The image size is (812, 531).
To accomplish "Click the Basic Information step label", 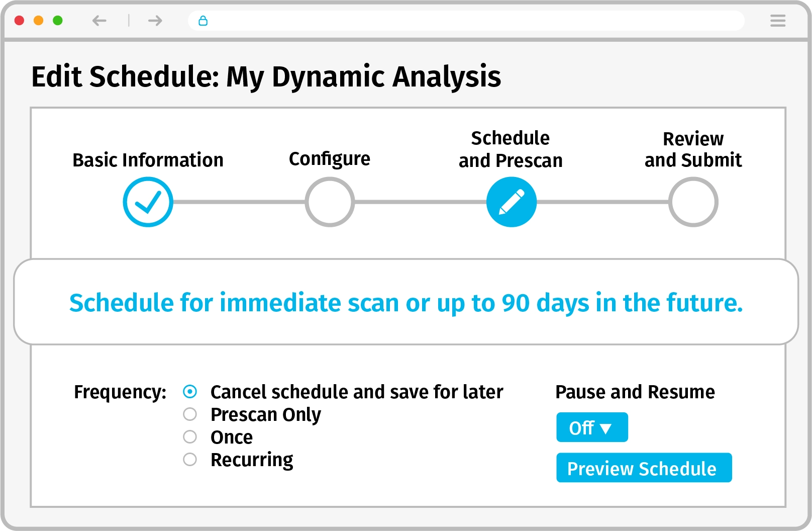I will pyautogui.click(x=148, y=160).
